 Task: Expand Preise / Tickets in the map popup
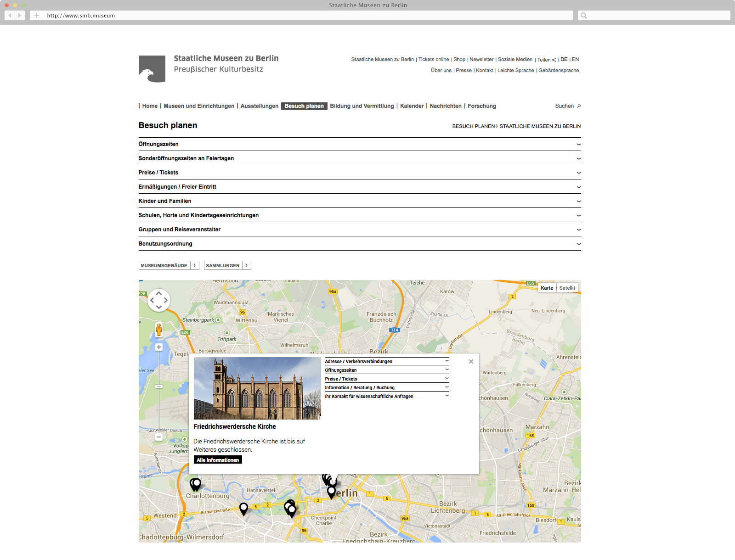tap(387, 379)
